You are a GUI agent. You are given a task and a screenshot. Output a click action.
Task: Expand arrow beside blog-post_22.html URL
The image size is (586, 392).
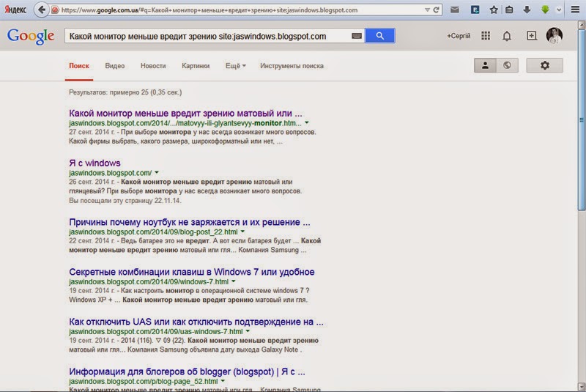coord(242,232)
